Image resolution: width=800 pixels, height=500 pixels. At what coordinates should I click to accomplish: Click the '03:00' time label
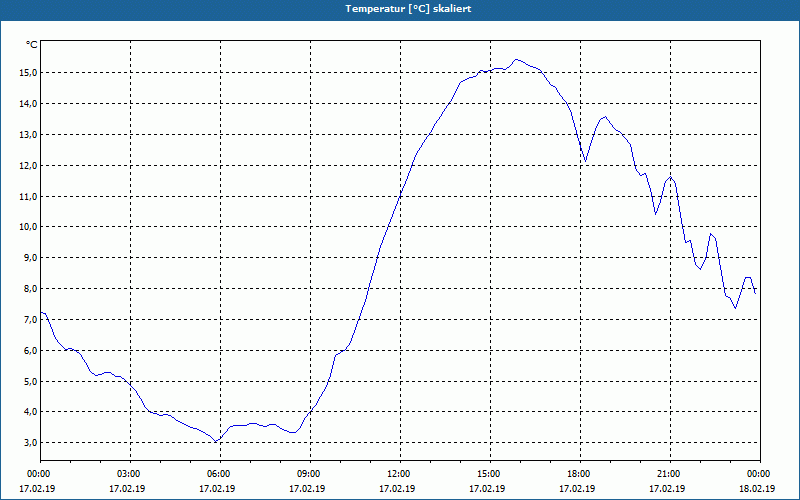tap(131, 474)
